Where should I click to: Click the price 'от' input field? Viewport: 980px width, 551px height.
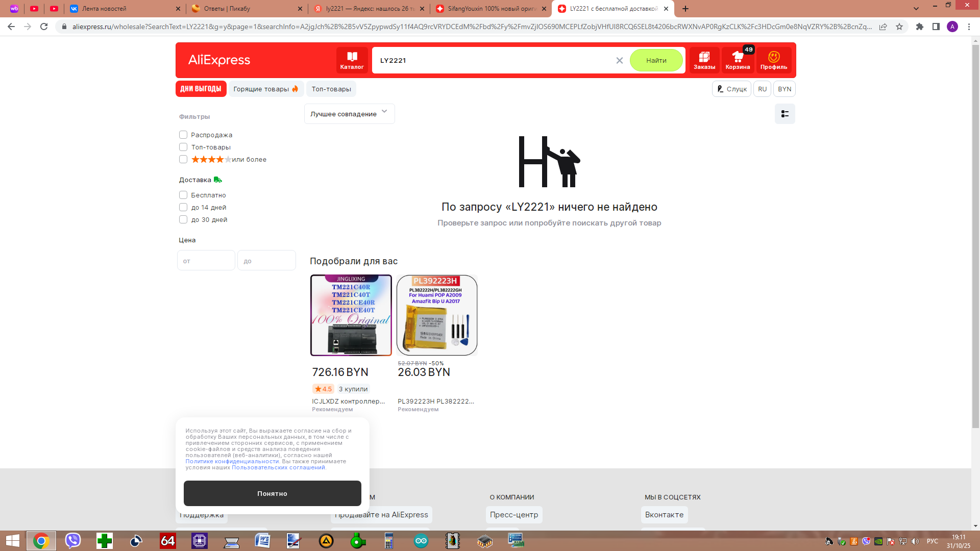206,261
